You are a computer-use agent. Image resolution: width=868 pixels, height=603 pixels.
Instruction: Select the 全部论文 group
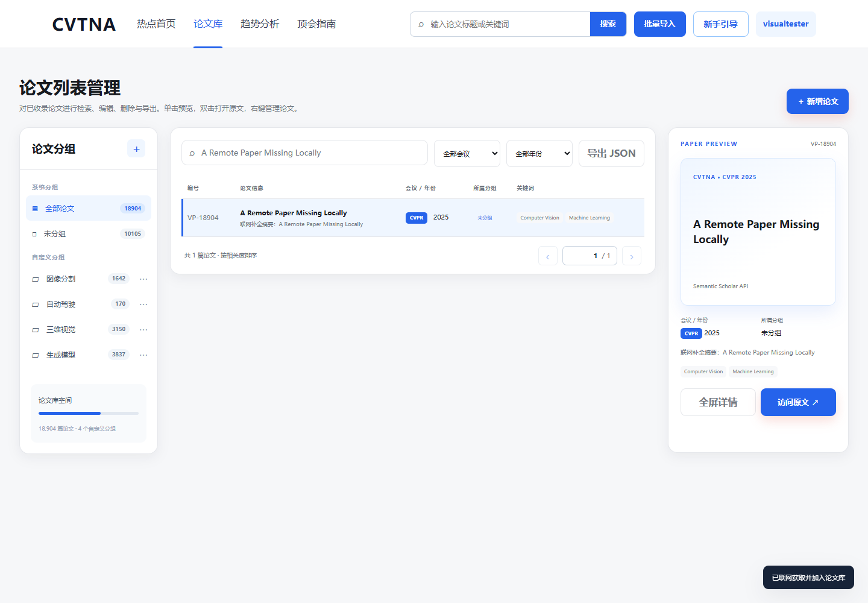coord(89,209)
